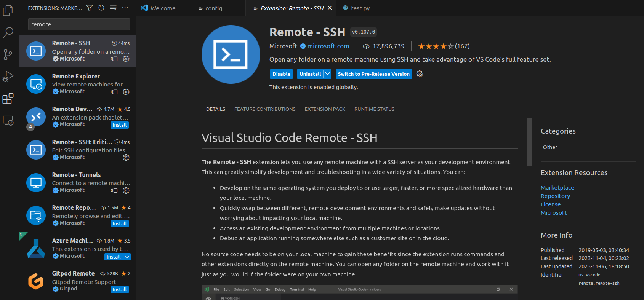Screen dimensions: 644x300
Task: Select Azure Machine Learning extension icon
Action: [36, 249]
